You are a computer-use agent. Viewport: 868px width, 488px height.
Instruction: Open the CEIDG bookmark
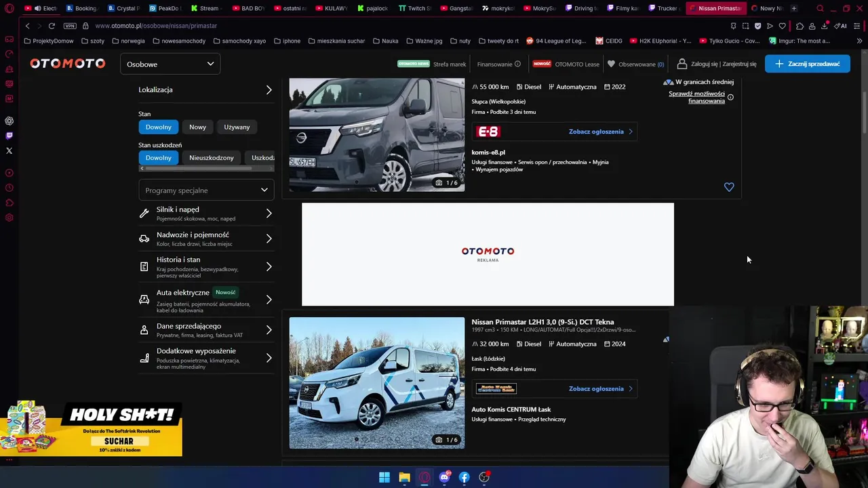tap(609, 41)
